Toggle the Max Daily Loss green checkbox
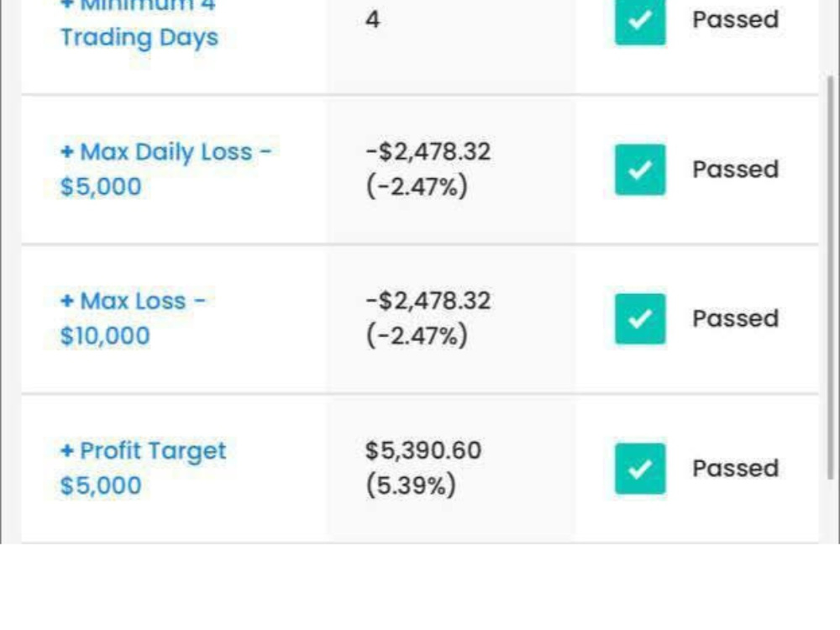The image size is (840, 630). [x=640, y=170]
